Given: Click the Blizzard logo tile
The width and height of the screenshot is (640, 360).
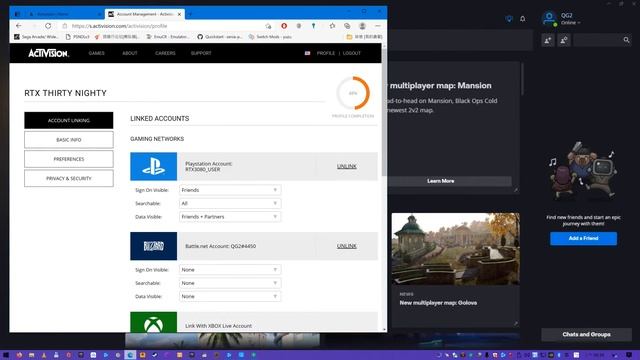Looking at the screenshot, I should [153, 246].
